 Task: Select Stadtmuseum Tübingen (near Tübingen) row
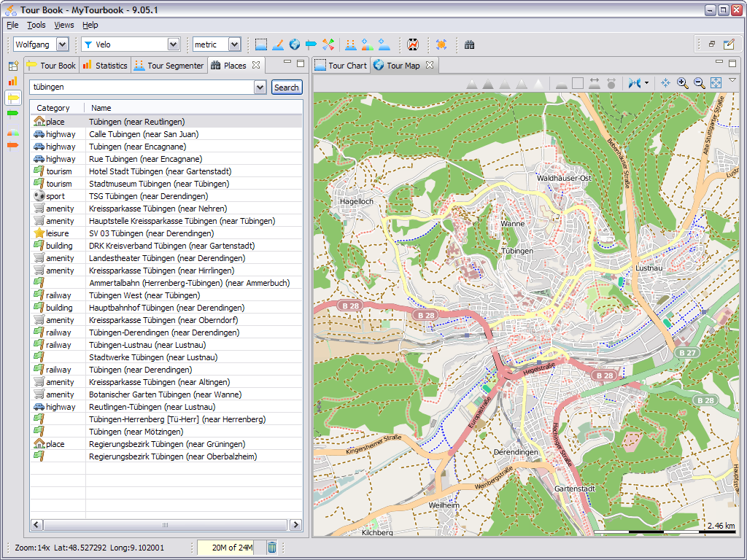click(166, 184)
